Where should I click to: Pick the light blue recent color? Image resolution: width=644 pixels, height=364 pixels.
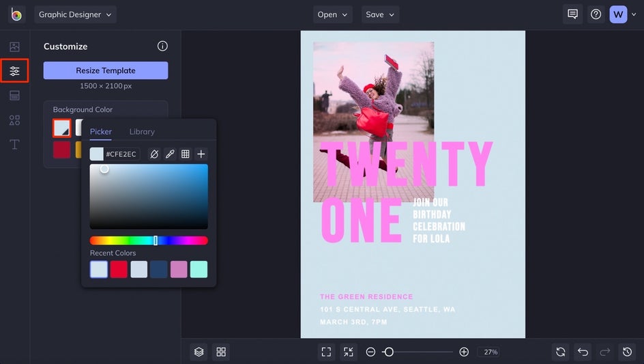98,269
